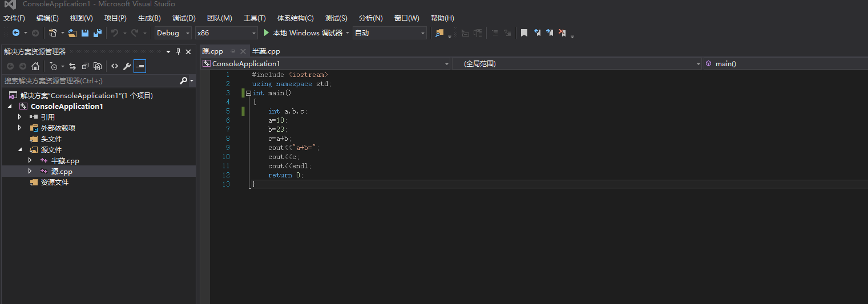The height and width of the screenshot is (304, 868).
Task: Click the New Project toolbar icon
Action: 53,33
